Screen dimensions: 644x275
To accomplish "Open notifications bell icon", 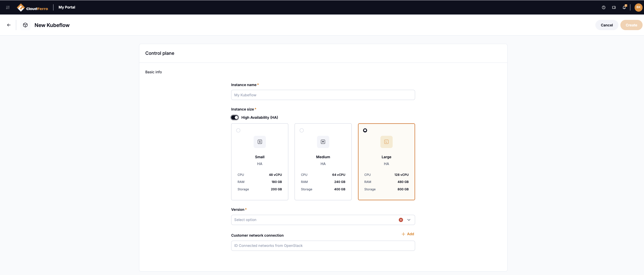I will [x=624, y=7].
